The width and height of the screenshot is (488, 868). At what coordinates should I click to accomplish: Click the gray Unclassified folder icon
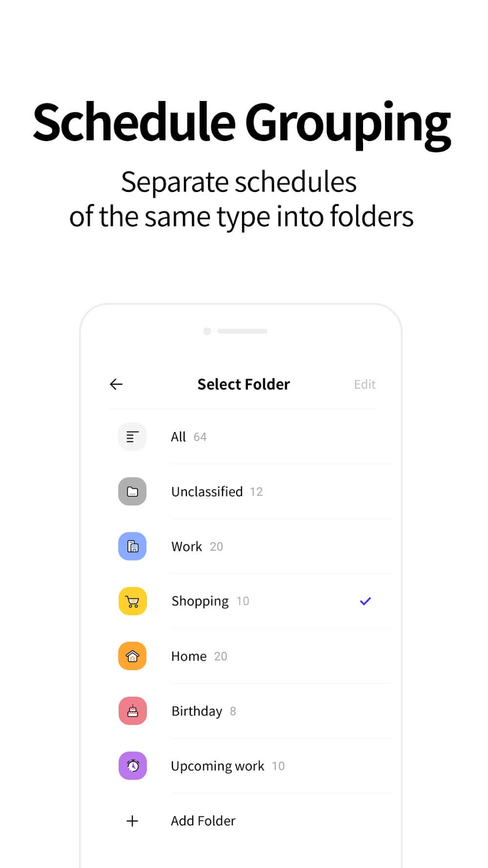132,491
